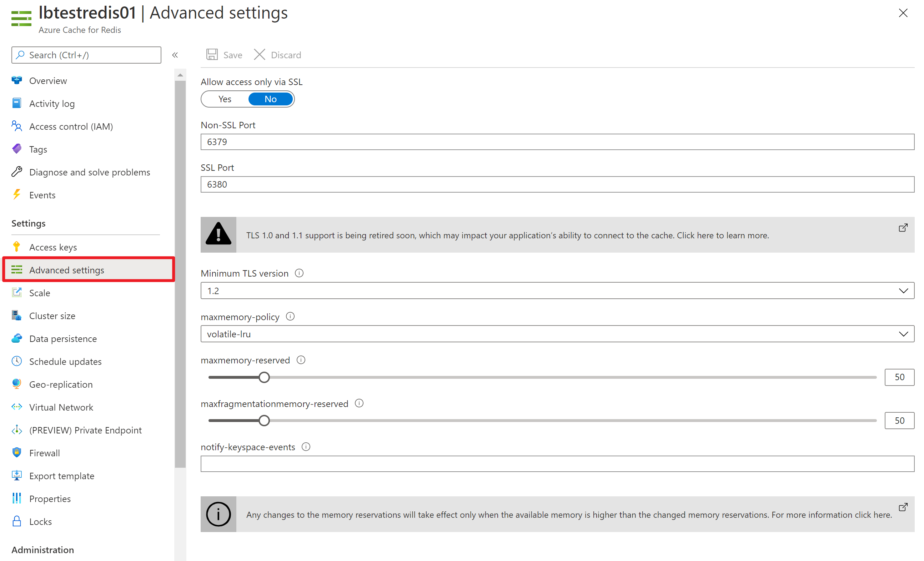Click the maxmemory-reserved slider handle
This screenshot has height=561, width=924.
[264, 377]
